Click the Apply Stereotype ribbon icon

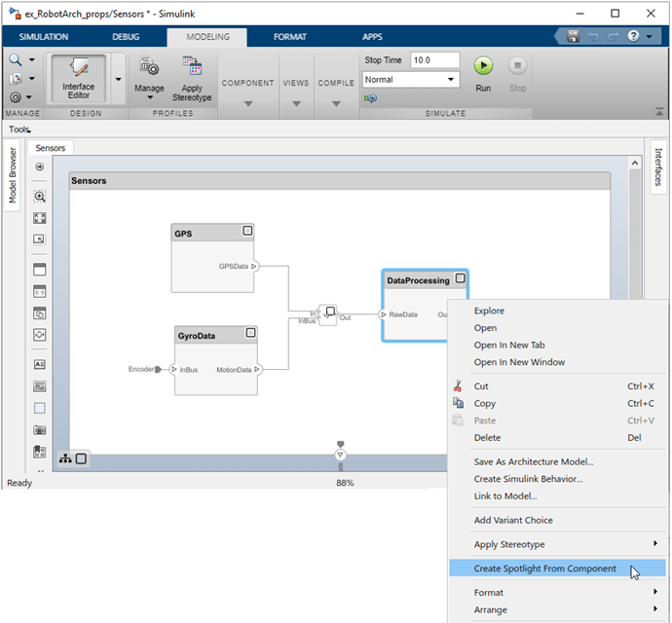(192, 65)
